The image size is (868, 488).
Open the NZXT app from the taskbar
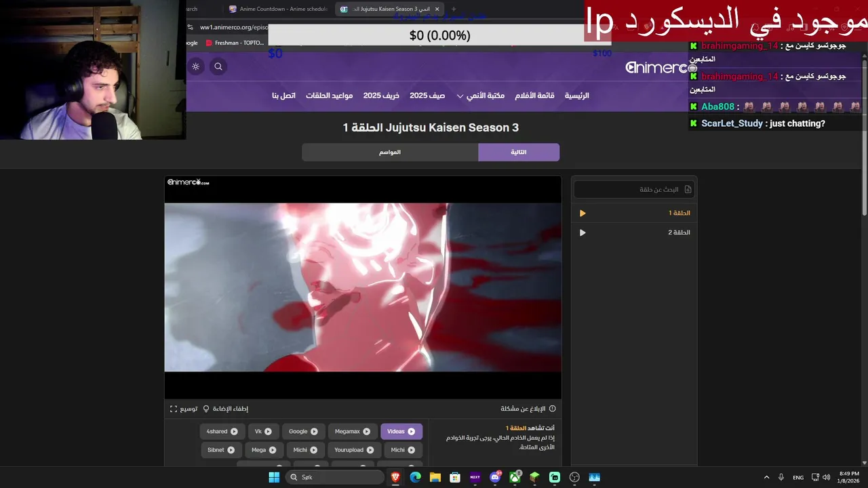(475, 477)
